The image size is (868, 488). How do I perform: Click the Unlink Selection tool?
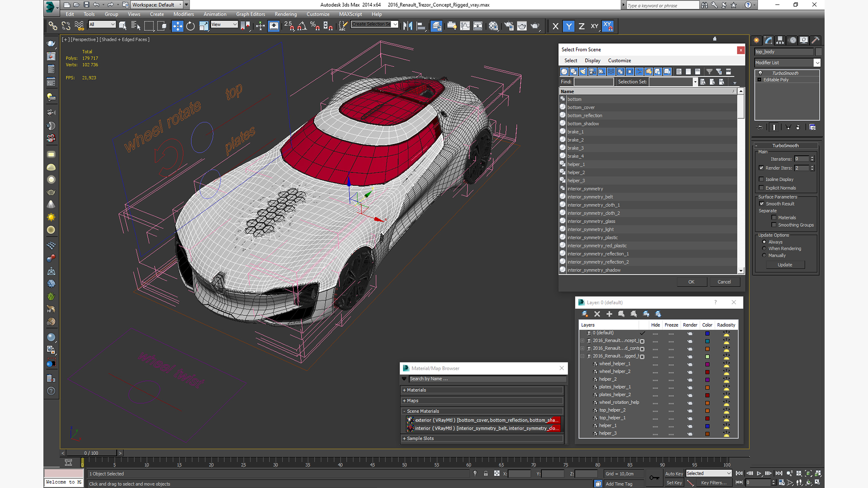[66, 26]
